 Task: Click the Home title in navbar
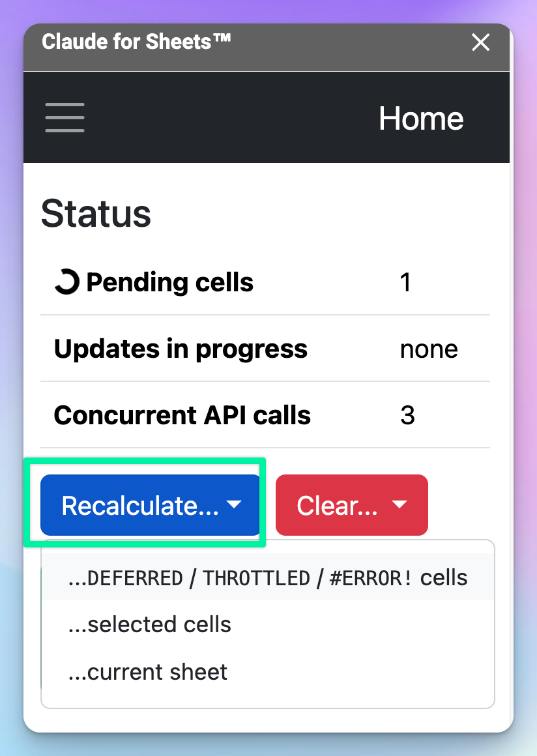(x=421, y=119)
